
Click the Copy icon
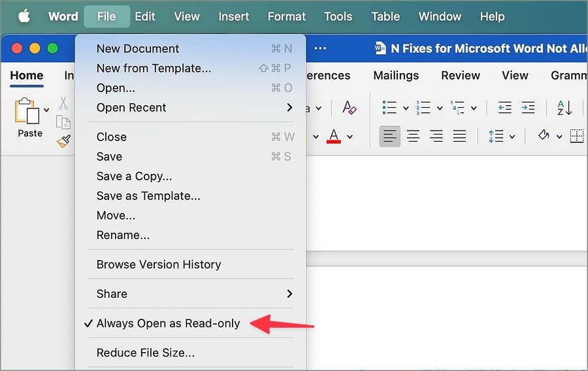pyautogui.click(x=63, y=122)
